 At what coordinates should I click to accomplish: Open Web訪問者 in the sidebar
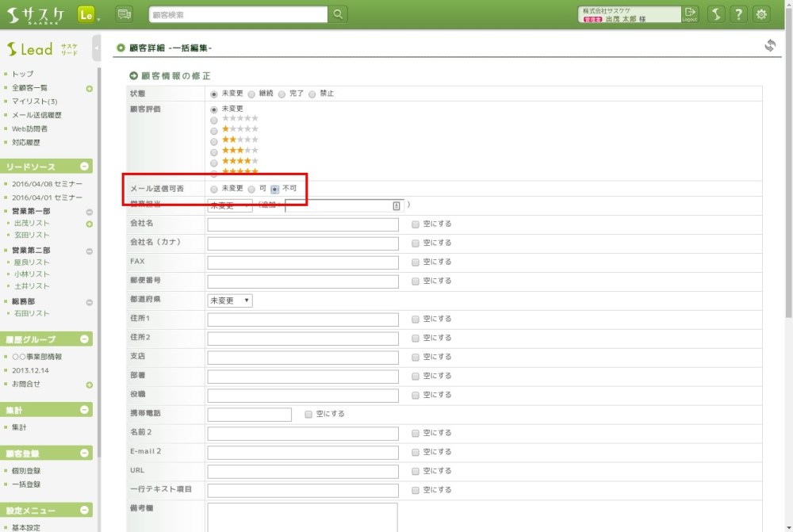click(x=29, y=128)
